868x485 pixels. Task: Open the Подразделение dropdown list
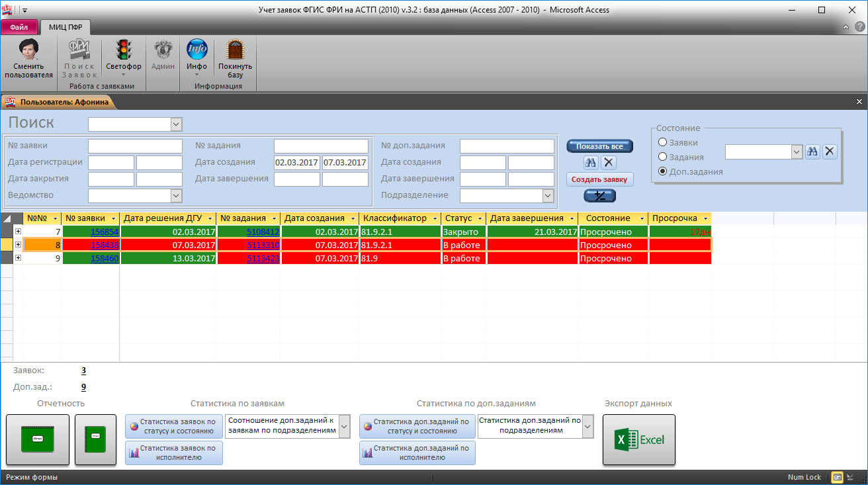click(548, 195)
